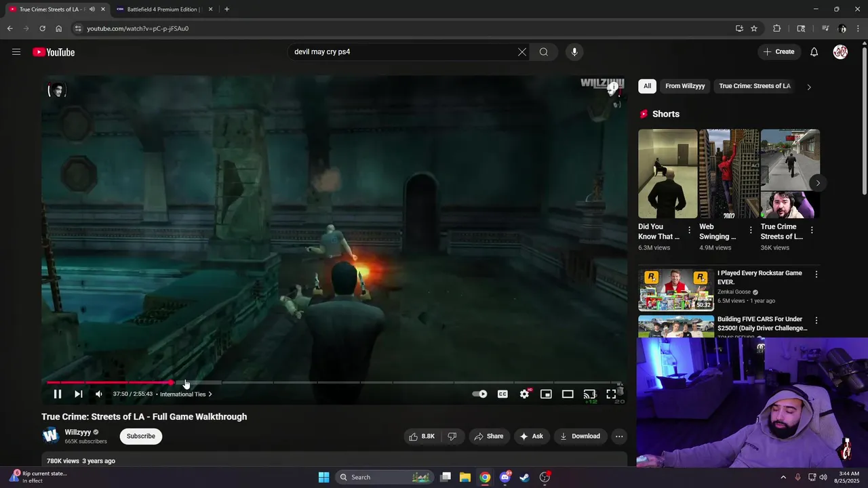This screenshot has height=488, width=868.
Task: Open options for Did You Know short
Action: (689, 230)
